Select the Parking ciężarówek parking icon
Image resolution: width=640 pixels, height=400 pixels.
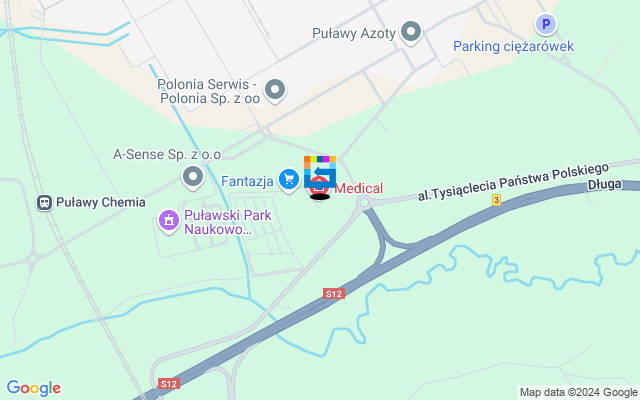546,24
